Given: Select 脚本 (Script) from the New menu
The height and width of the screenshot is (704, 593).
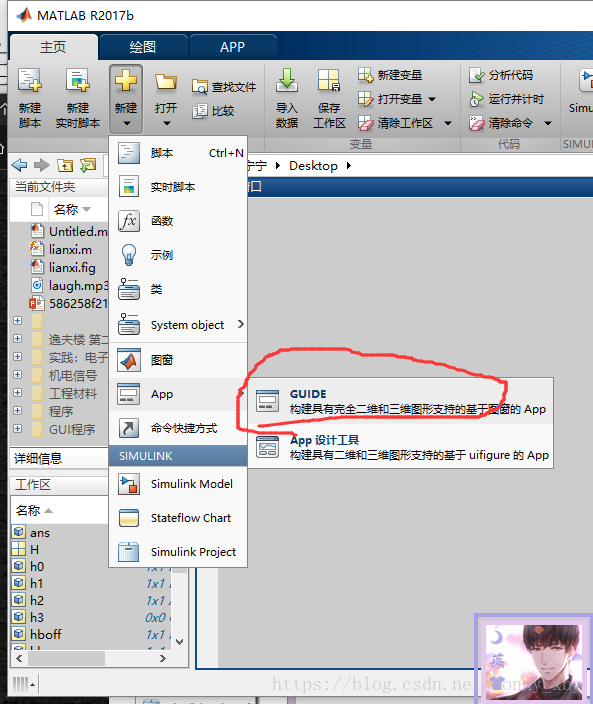Looking at the screenshot, I should (178, 153).
